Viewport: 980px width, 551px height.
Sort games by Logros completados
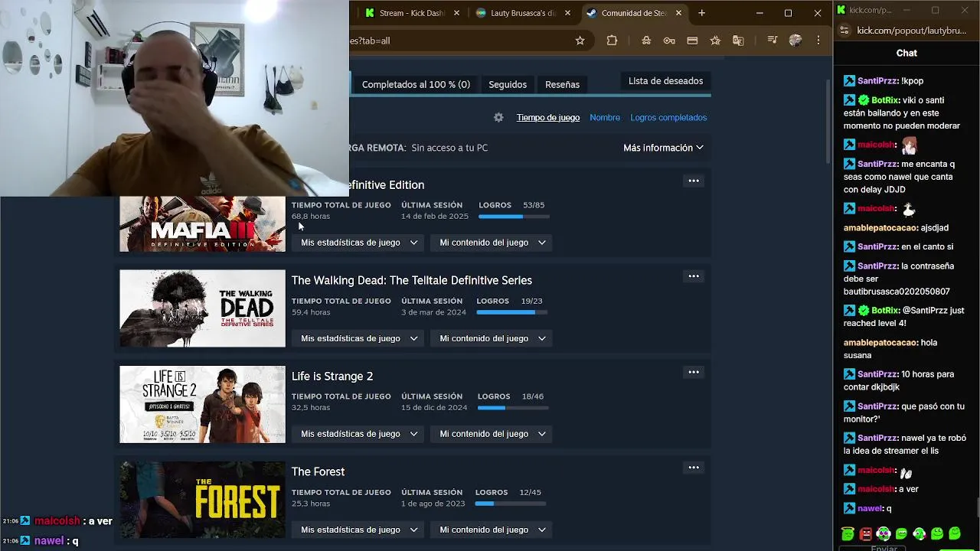pyautogui.click(x=668, y=117)
